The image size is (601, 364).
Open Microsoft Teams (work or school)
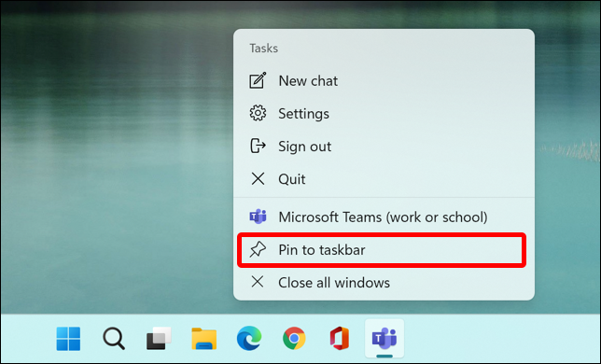coord(384,217)
